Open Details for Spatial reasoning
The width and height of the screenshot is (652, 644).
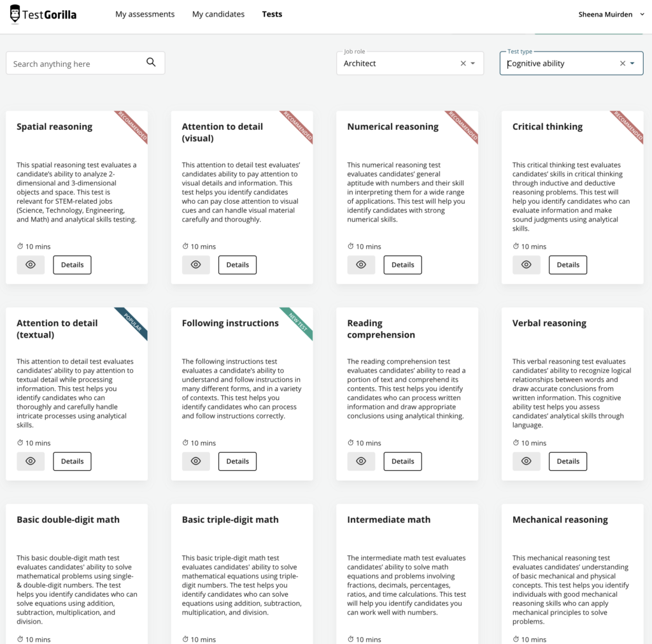coord(72,264)
